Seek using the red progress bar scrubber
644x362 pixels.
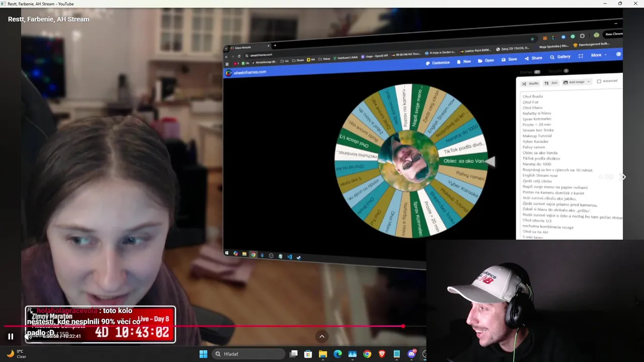click(403, 326)
